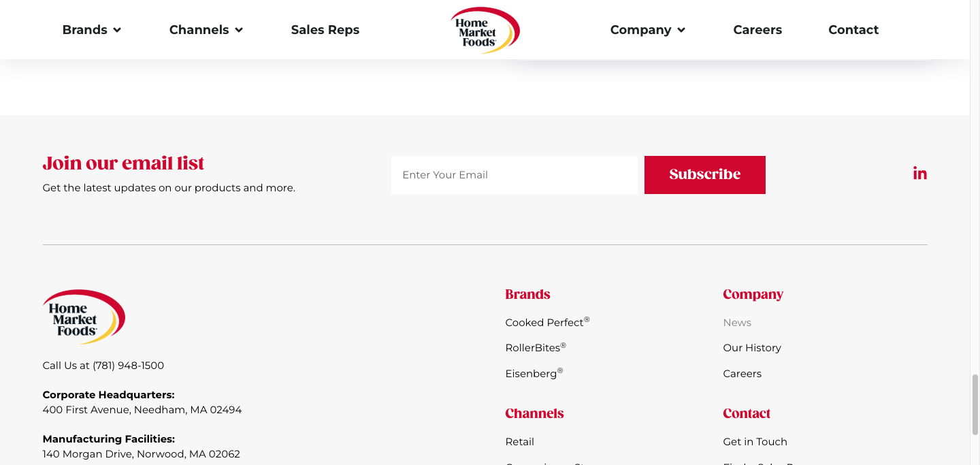
Task: Select the Retail channel link
Action: point(519,442)
